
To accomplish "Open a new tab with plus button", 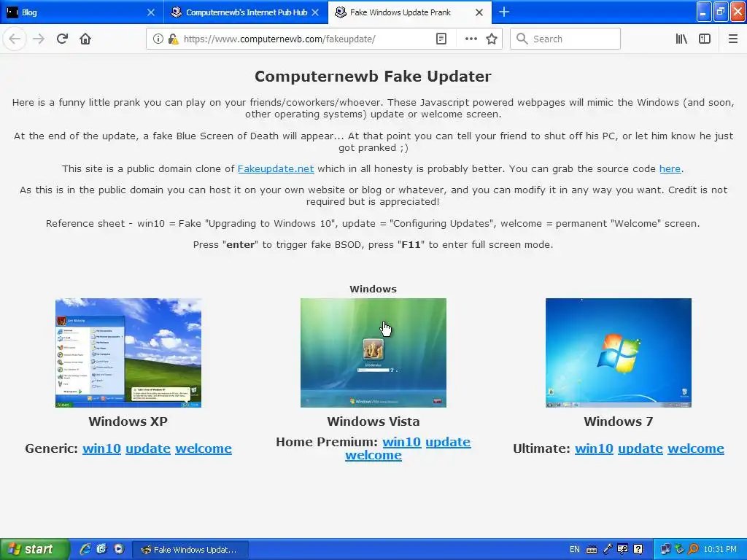I will point(504,12).
